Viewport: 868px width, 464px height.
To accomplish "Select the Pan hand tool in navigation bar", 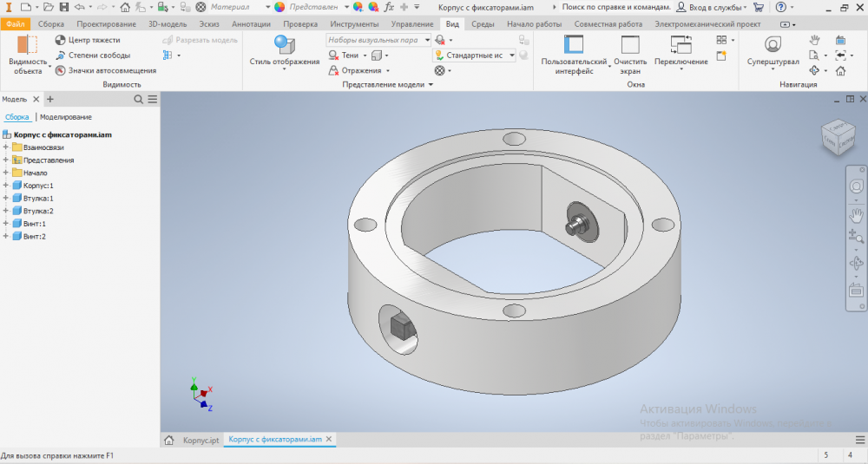I will 856,214.
